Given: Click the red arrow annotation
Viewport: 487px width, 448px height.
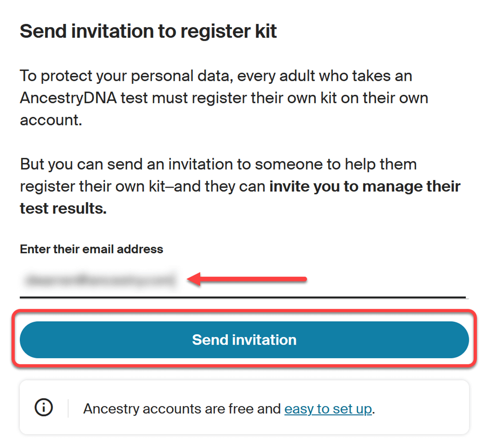Looking at the screenshot, I should pos(247,280).
